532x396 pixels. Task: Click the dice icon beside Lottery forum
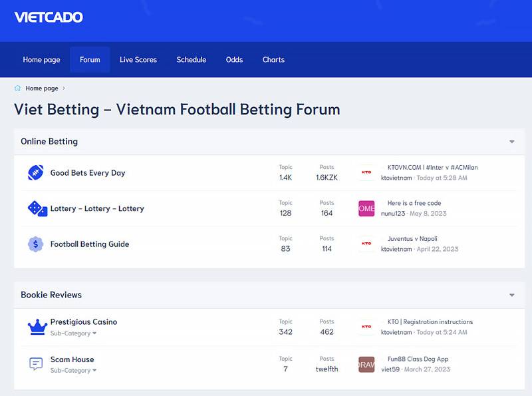point(36,208)
